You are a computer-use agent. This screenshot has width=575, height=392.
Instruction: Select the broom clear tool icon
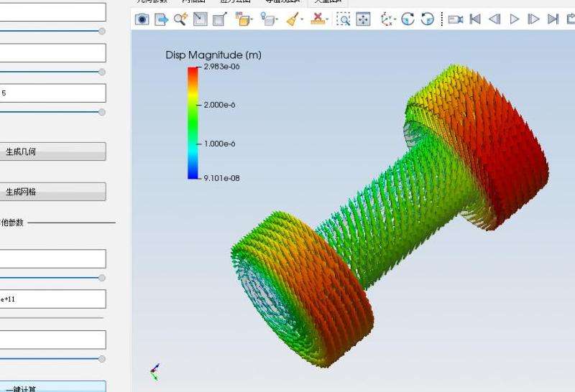click(292, 19)
